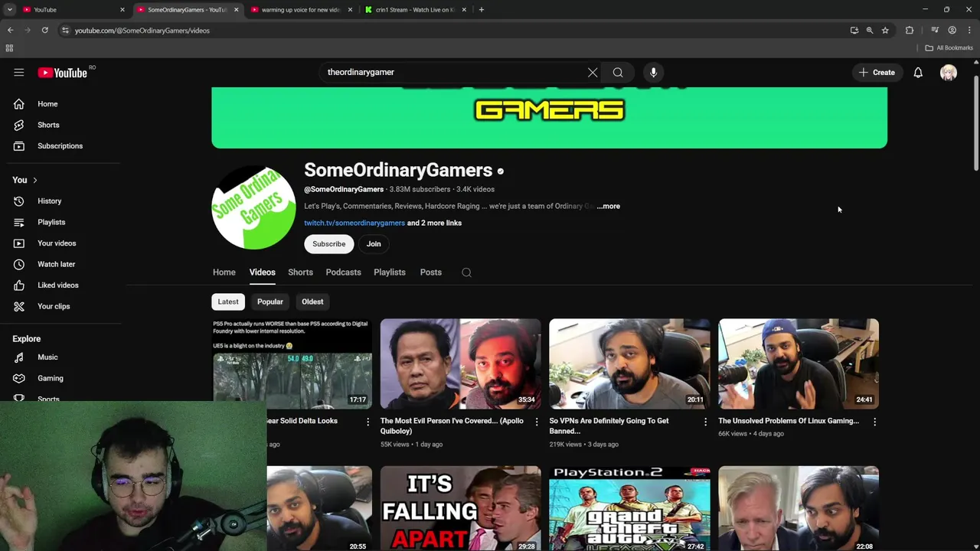The height and width of the screenshot is (551, 980).
Task: Select the Oldest sort chip
Action: 312,302
